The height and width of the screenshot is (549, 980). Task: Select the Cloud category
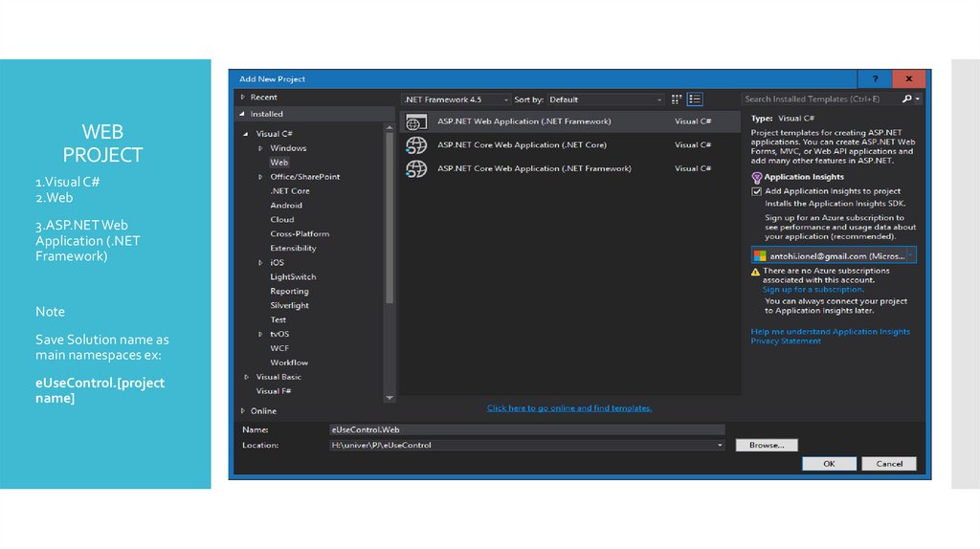[x=282, y=220]
